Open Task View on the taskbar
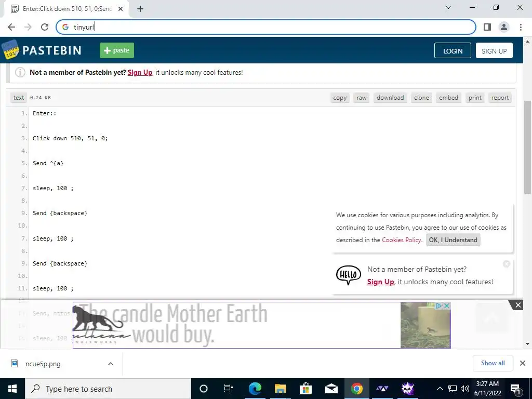Image resolution: width=532 pixels, height=399 pixels. point(229,389)
